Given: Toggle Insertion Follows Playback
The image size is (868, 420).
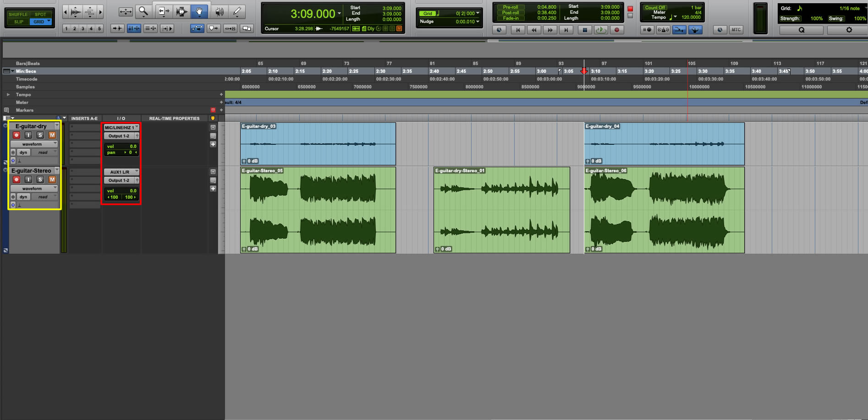Looking at the screenshot, I should [167, 28].
